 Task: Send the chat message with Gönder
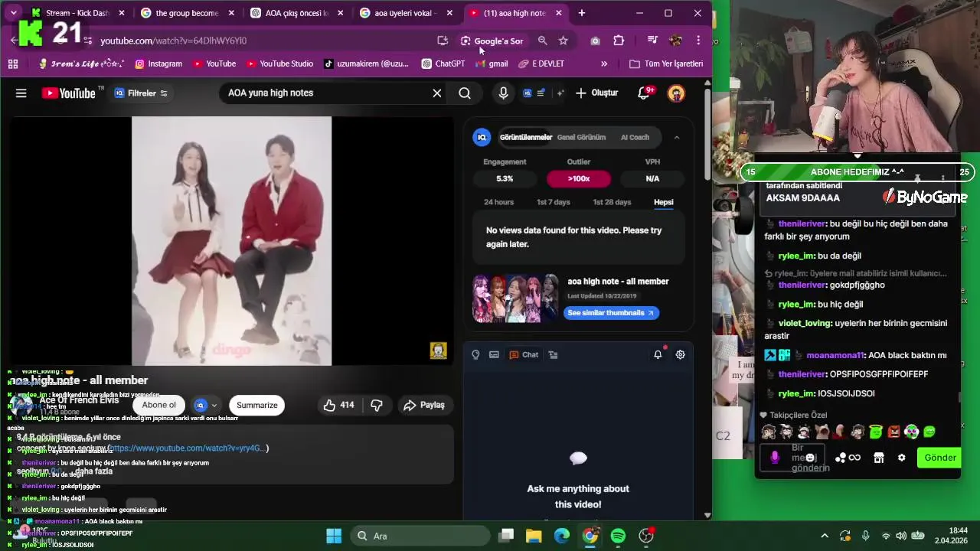(x=940, y=458)
